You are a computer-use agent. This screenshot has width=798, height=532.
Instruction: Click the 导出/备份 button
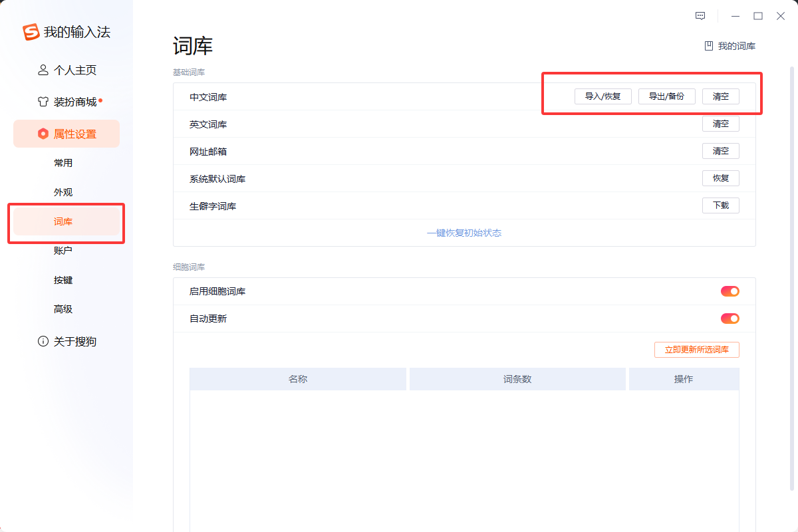click(666, 96)
